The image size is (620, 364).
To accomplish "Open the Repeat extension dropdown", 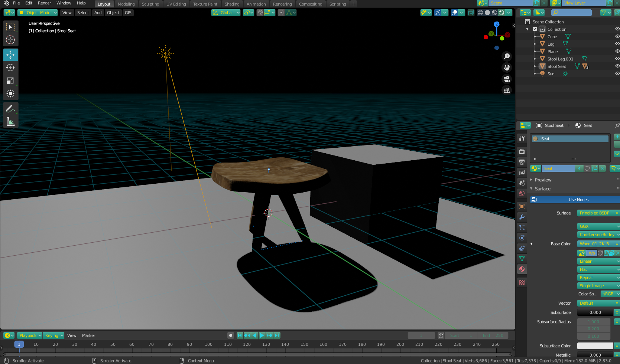I will click(x=598, y=278).
